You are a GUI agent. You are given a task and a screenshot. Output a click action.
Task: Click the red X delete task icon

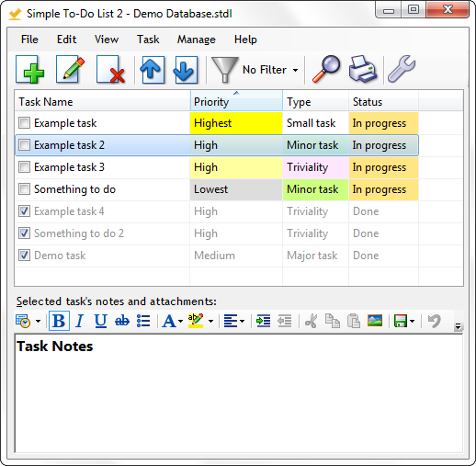click(110, 70)
